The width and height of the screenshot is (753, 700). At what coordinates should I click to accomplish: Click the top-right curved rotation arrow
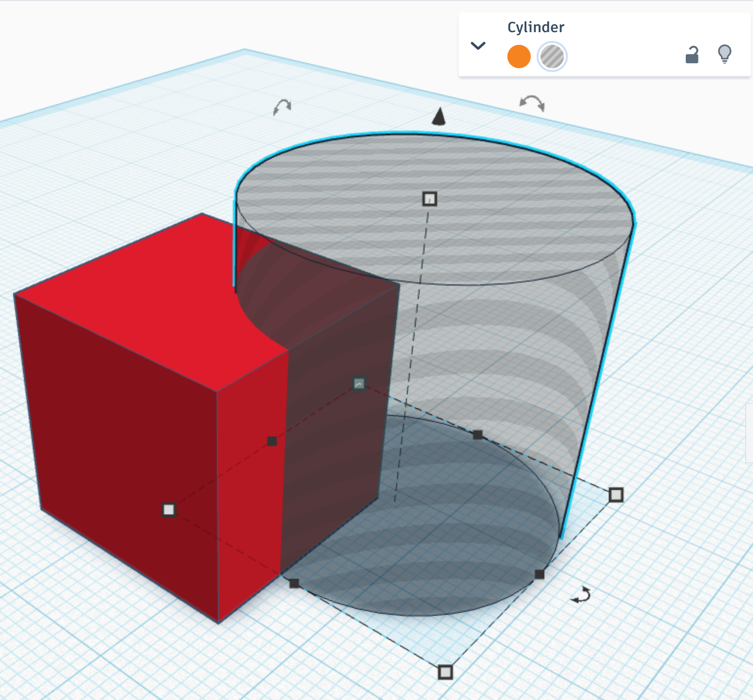tap(532, 103)
